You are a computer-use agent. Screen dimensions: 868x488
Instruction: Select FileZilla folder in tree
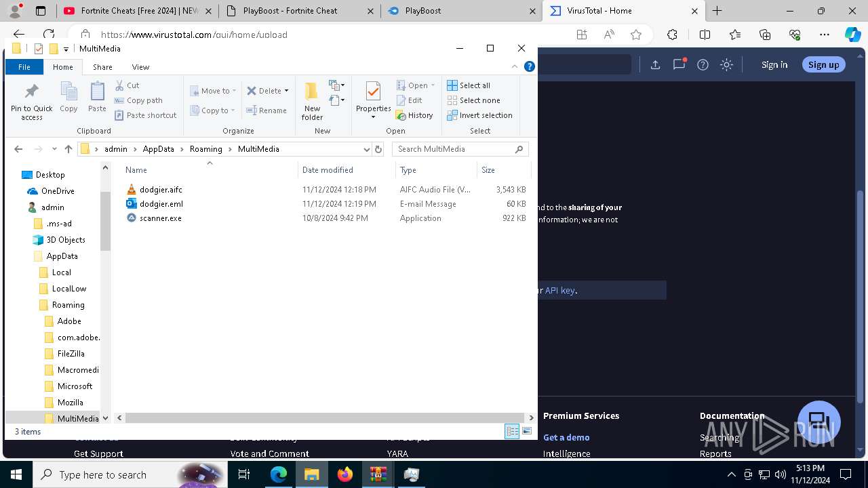click(x=71, y=354)
